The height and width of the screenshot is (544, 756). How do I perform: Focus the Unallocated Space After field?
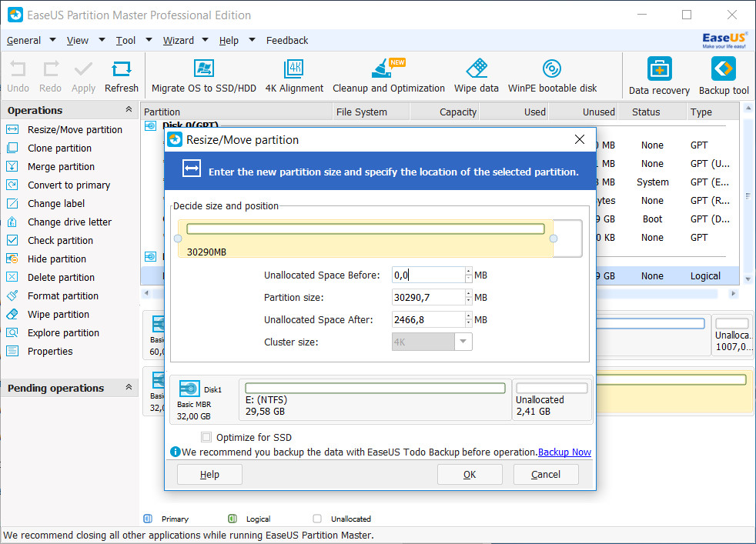coord(428,319)
